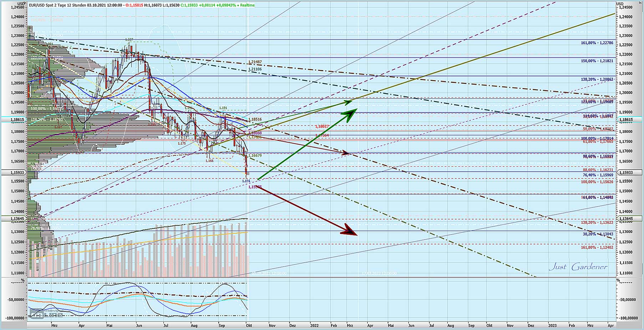644x330 pixels.
Task: Click the 2023 year label on time axis
Action: (552, 325)
